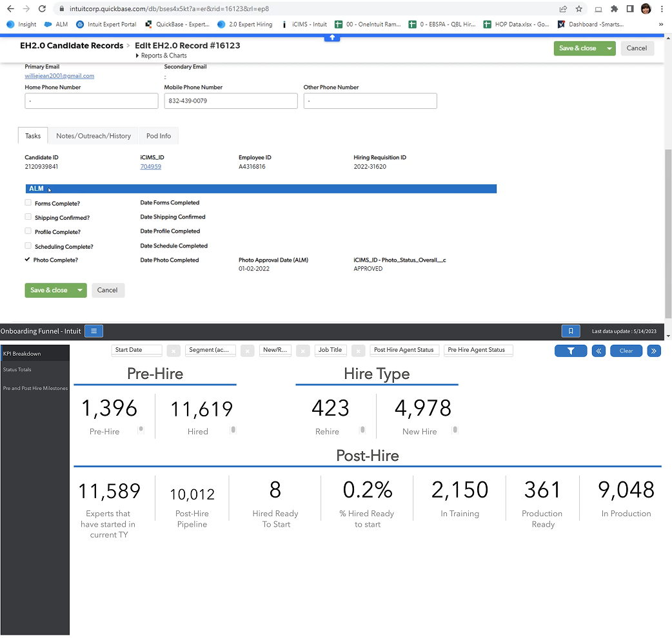The height and width of the screenshot is (638, 672).
Task: Open QuickBase - Expert bookmark
Action: [x=177, y=24]
